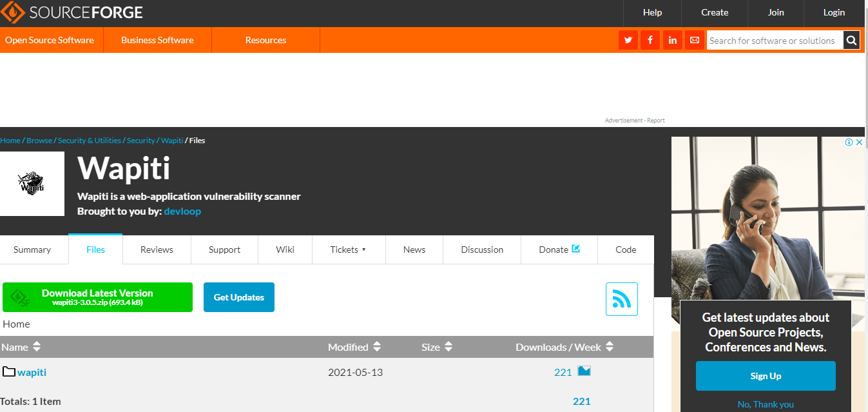Click Home path label above file table
The image size is (868, 412).
pos(16,324)
